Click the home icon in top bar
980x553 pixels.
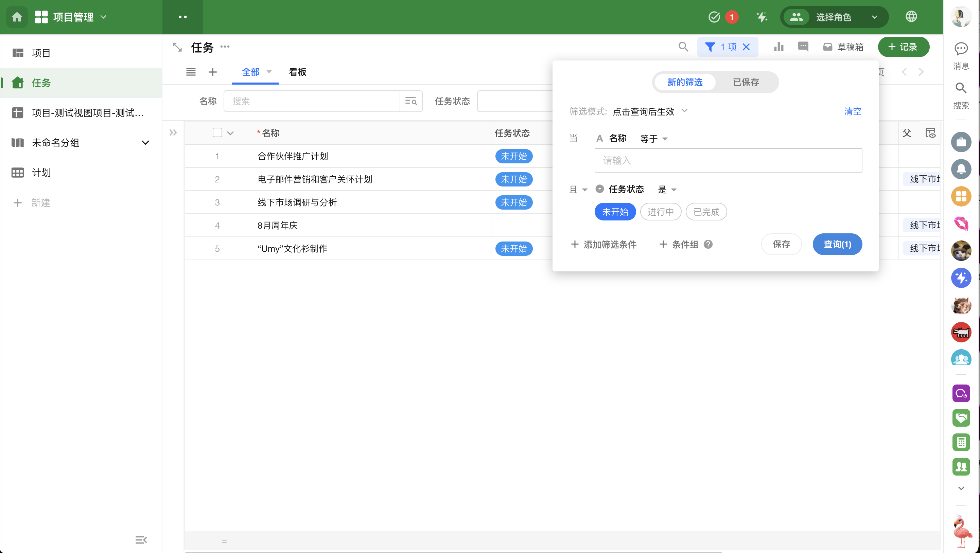17,17
